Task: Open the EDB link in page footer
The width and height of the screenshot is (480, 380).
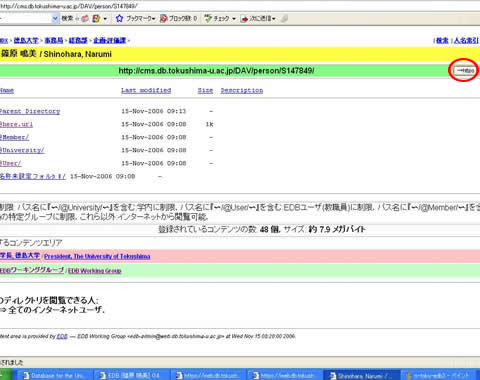Action: pos(62,336)
